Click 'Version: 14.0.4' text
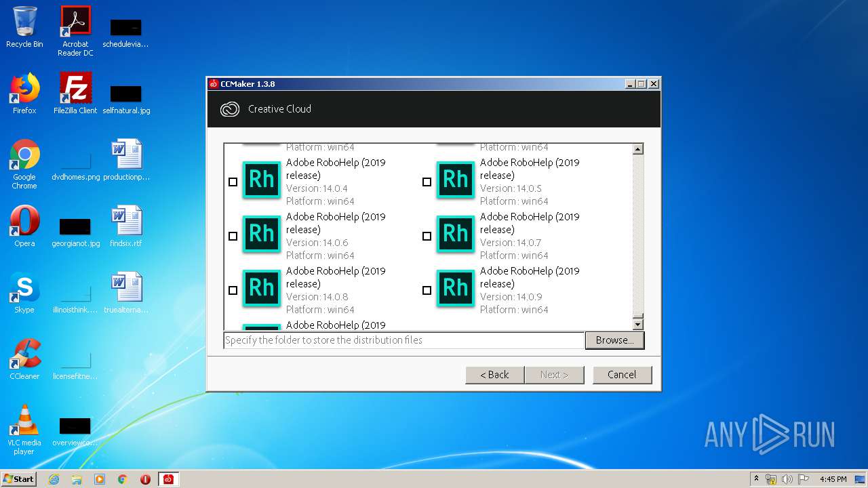The image size is (868, 488). pyautogui.click(x=317, y=188)
